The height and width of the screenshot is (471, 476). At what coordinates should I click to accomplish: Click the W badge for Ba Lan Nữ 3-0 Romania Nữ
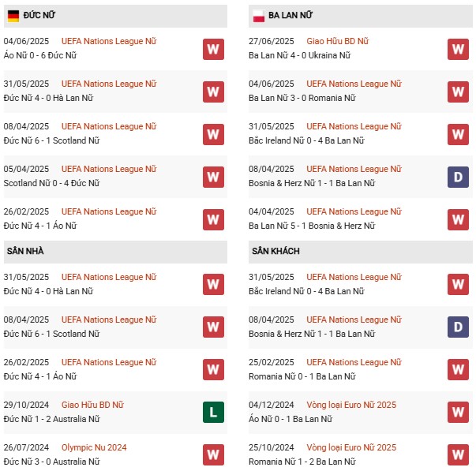[458, 92]
